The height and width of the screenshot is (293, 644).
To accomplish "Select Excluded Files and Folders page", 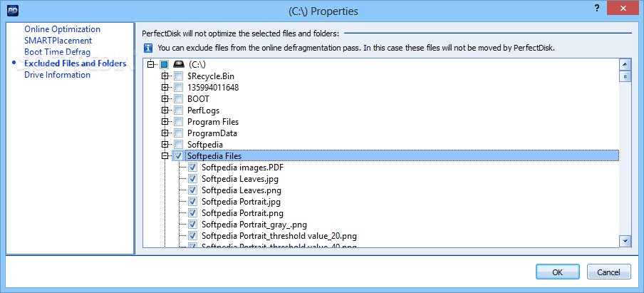I will 76,63.
